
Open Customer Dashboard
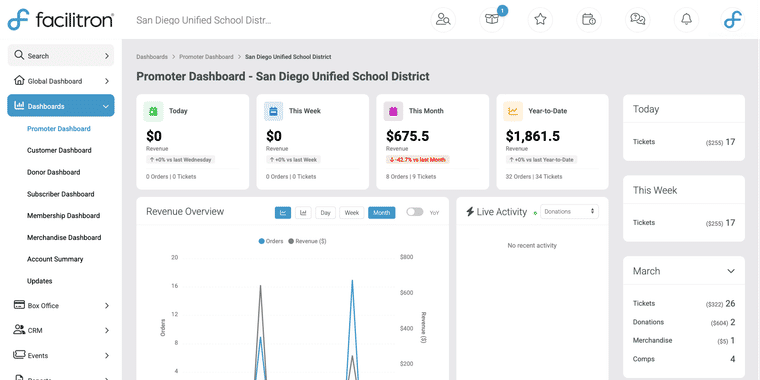59,150
